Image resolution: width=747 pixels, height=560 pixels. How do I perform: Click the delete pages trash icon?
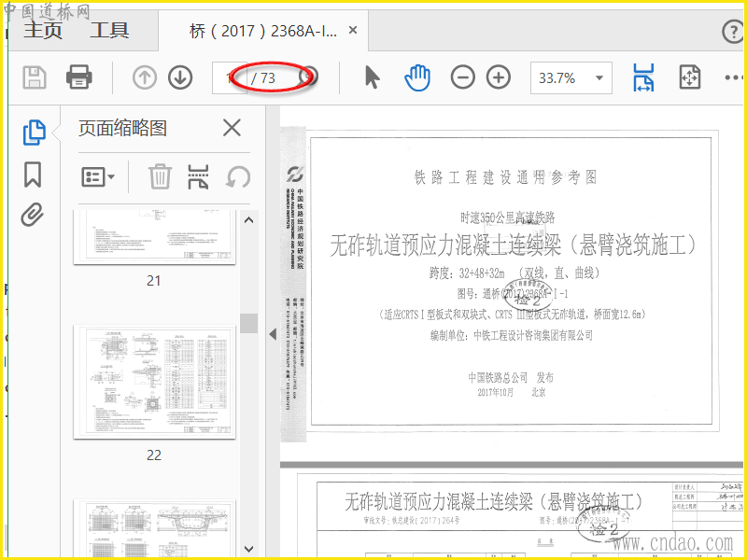[x=160, y=176]
